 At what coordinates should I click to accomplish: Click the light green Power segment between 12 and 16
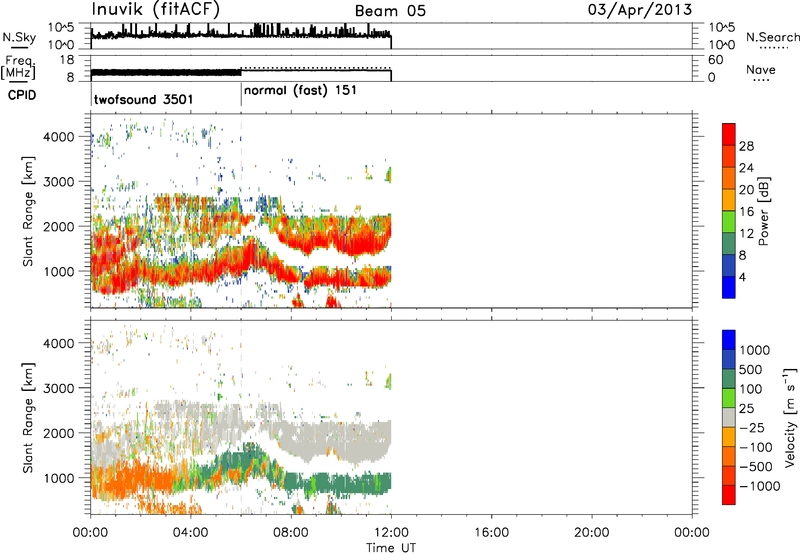(x=729, y=222)
